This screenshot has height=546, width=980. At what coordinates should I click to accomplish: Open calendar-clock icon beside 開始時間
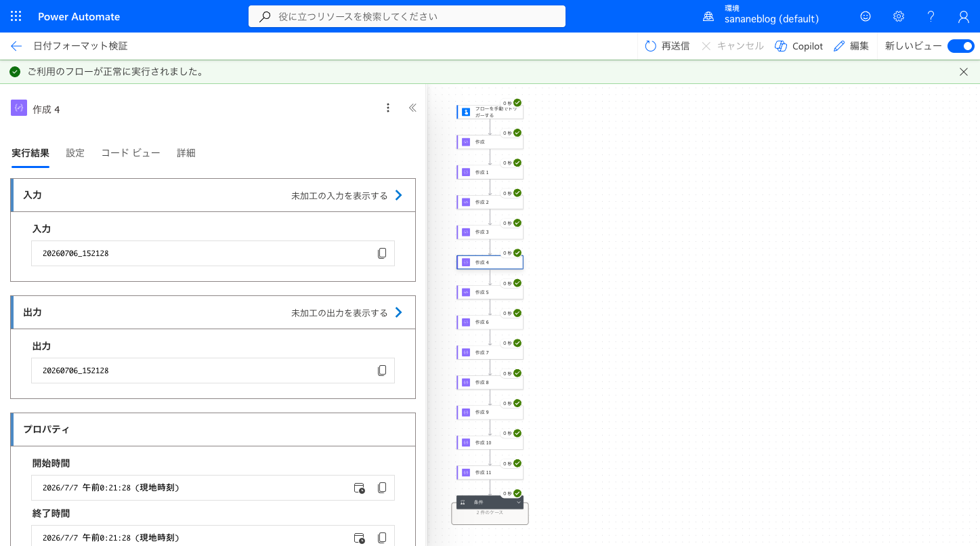point(360,488)
